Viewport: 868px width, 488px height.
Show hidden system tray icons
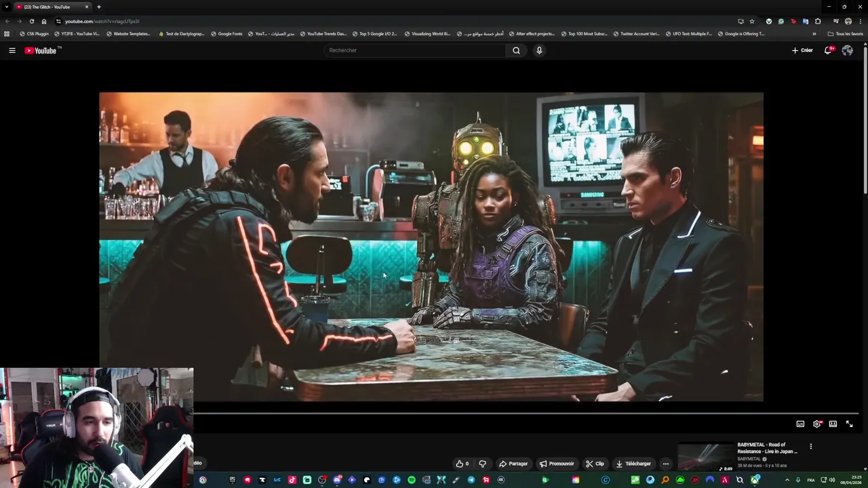click(787, 480)
